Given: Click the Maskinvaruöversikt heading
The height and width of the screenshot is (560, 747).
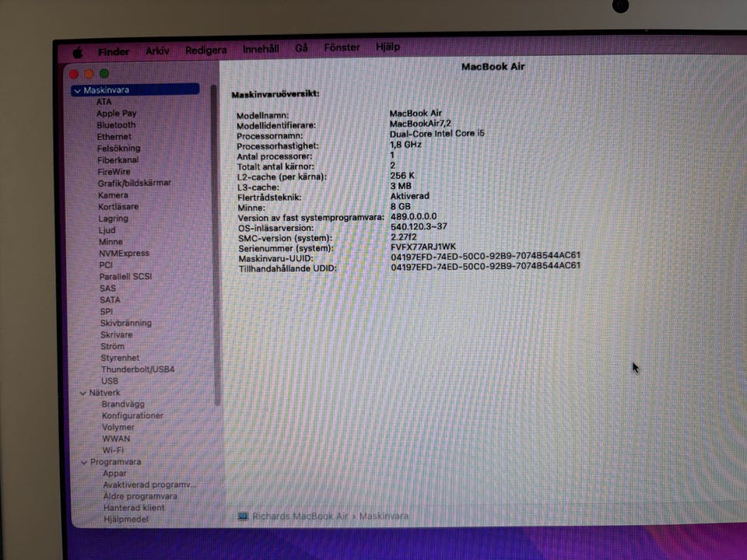Looking at the screenshot, I should 275,94.
